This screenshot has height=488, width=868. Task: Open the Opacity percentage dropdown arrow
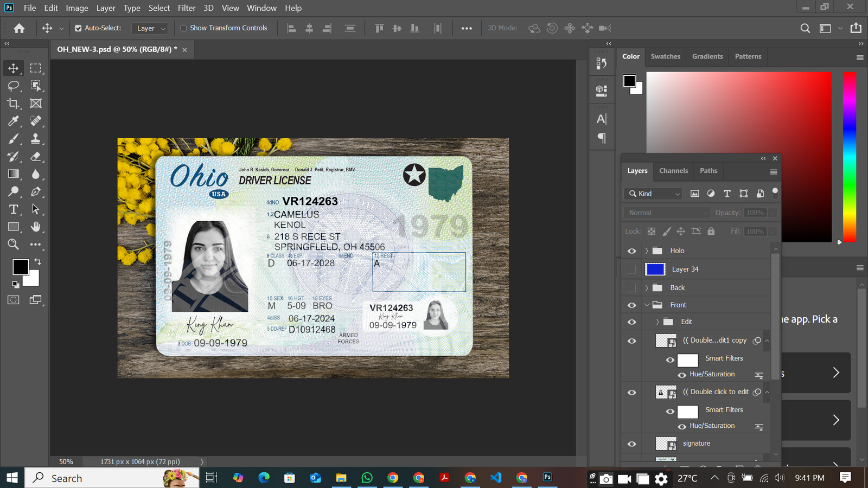pos(773,213)
